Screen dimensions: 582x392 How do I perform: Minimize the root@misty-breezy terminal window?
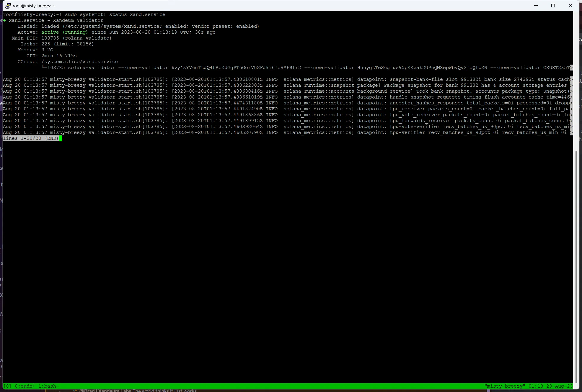[536, 6]
